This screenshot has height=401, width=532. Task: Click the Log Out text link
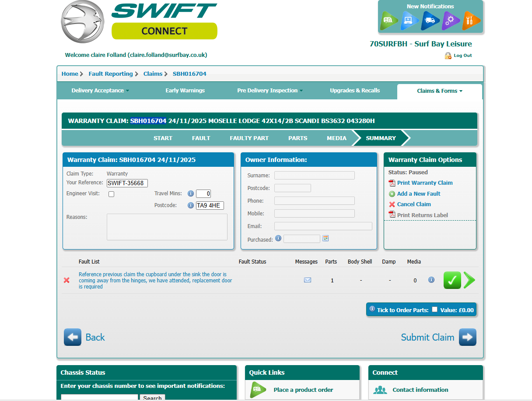tap(463, 56)
